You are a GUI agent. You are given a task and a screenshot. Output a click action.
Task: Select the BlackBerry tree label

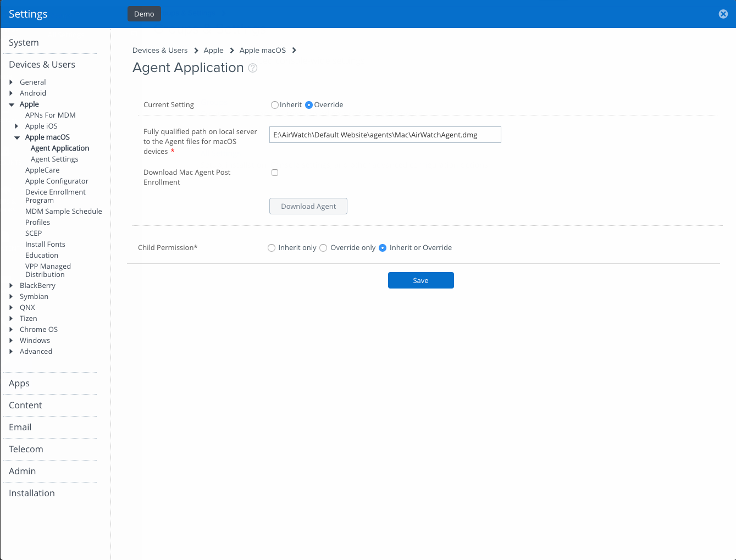coord(37,286)
